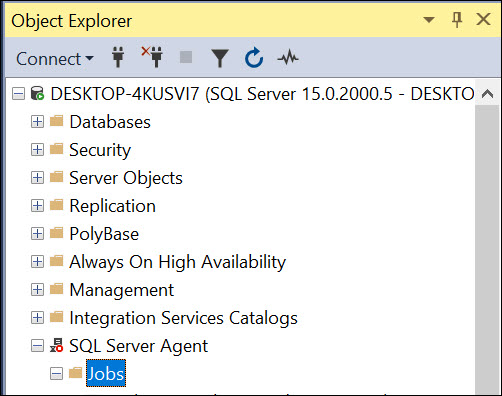Click the Jobs folder icon
This screenshot has width=502, height=396.
pyautogui.click(x=76, y=373)
